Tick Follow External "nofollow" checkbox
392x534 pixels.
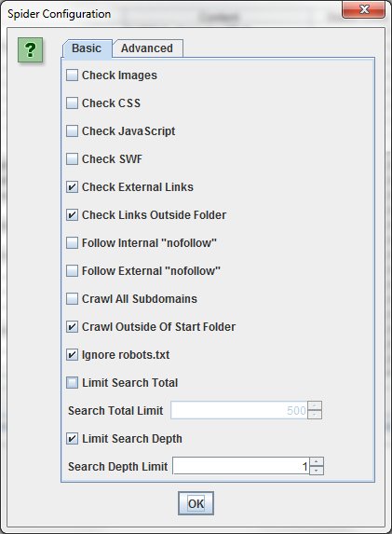(72, 271)
